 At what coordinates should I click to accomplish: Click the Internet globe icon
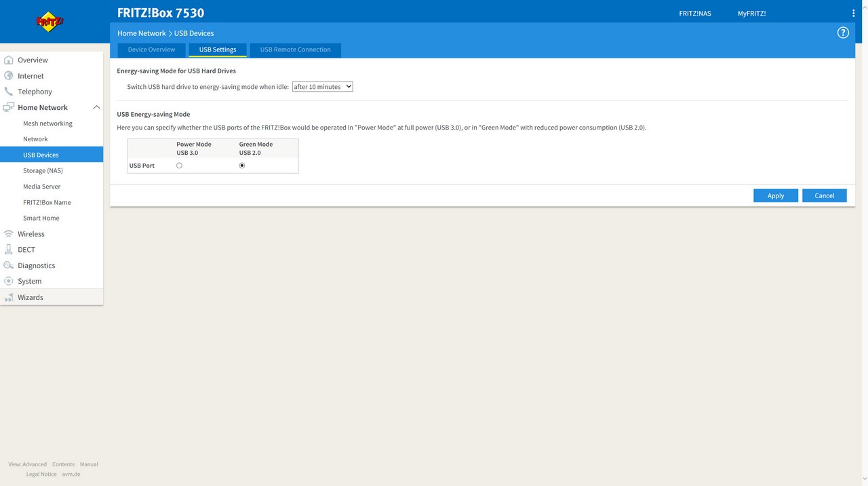pyautogui.click(x=9, y=75)
